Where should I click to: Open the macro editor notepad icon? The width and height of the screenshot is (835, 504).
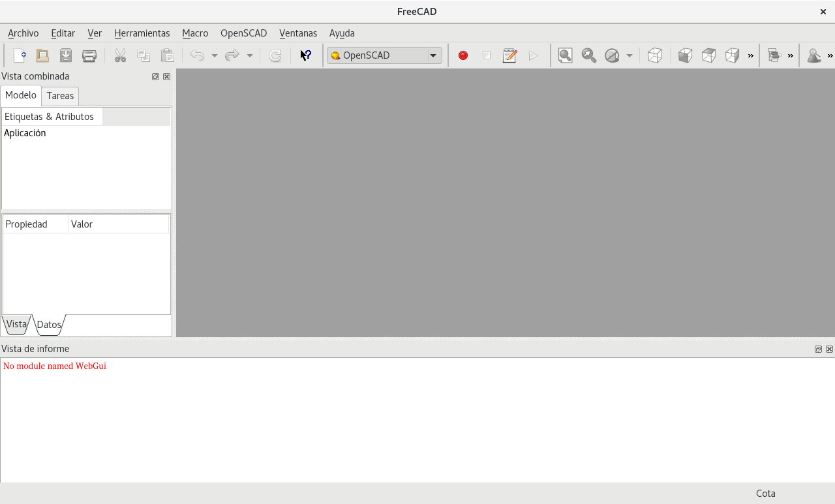tap(510, 55)
